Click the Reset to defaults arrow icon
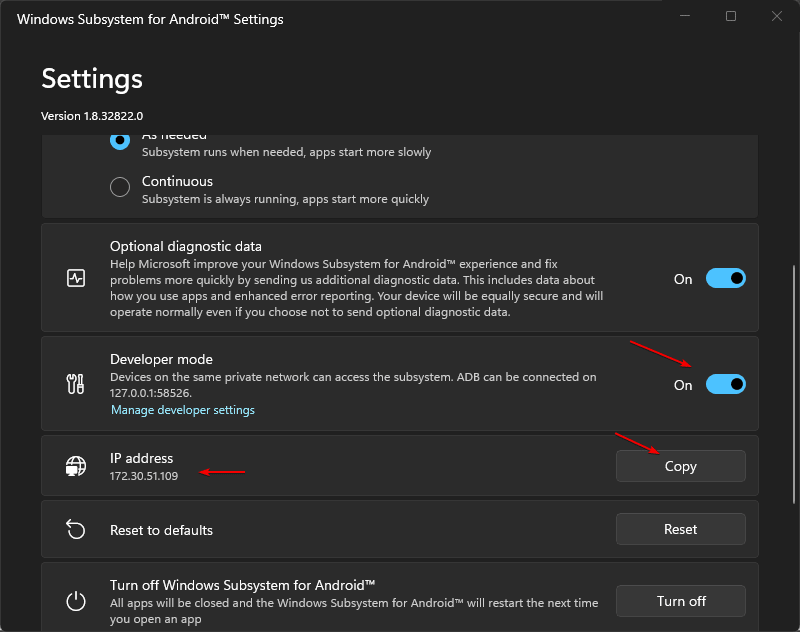The image size is (800, 632). [76, 529]
